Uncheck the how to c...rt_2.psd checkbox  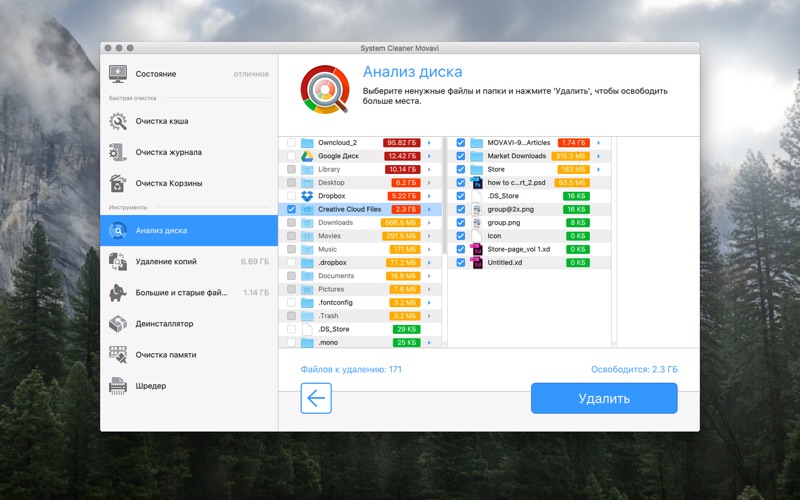[x=461, y=183]
